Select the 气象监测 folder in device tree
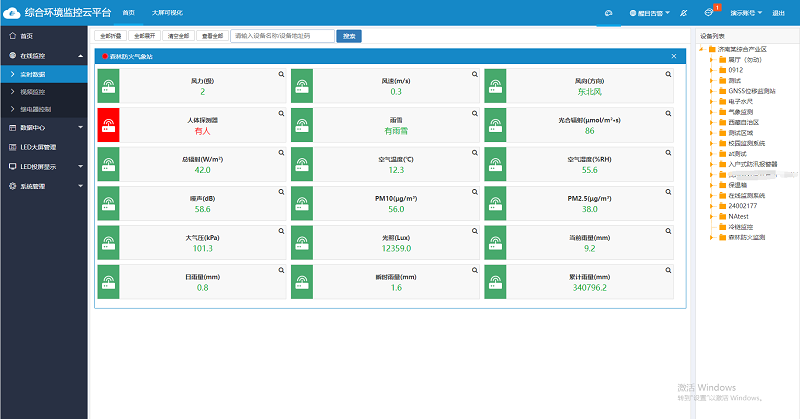The width and height of the screenshot is (800, 419). point(740,112)
